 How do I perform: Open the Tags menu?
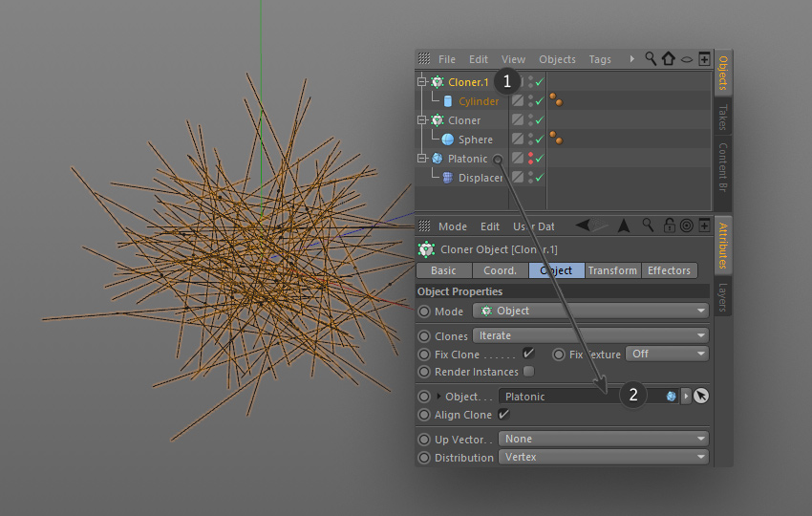[600, 59]
